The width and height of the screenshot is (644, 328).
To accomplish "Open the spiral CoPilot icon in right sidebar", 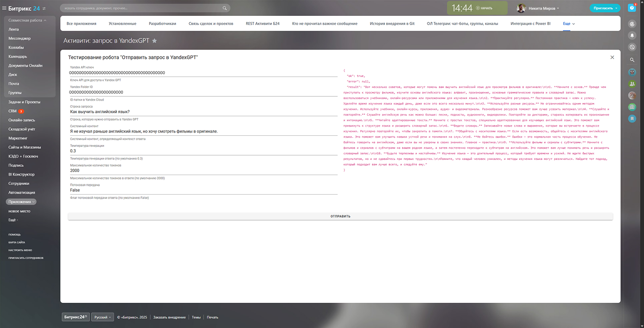I will 632,24.
